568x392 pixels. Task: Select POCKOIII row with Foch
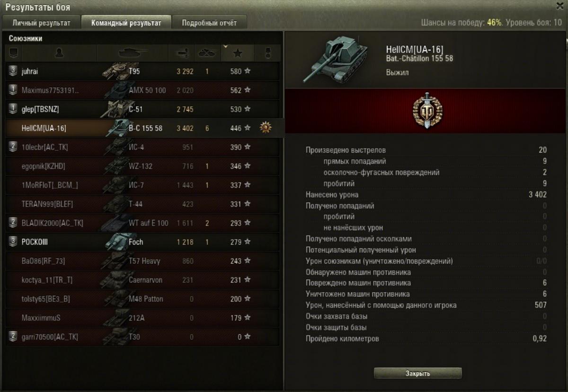point(142,242)
